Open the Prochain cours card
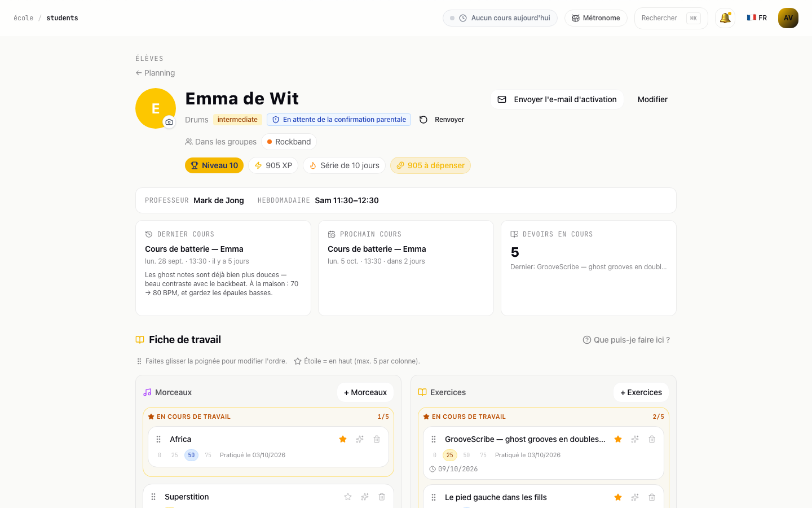The width and height of the screenshot is (812, 508). (x=406, y=268)
